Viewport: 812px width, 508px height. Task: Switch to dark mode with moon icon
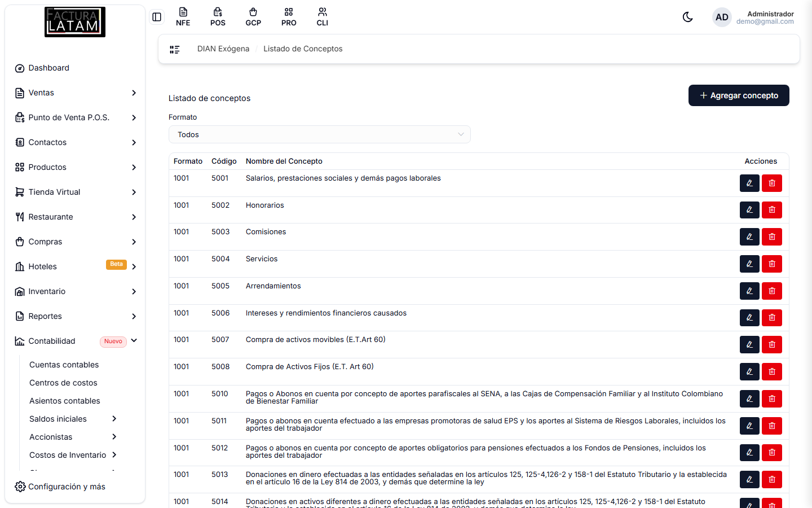[x=687, y=17]
